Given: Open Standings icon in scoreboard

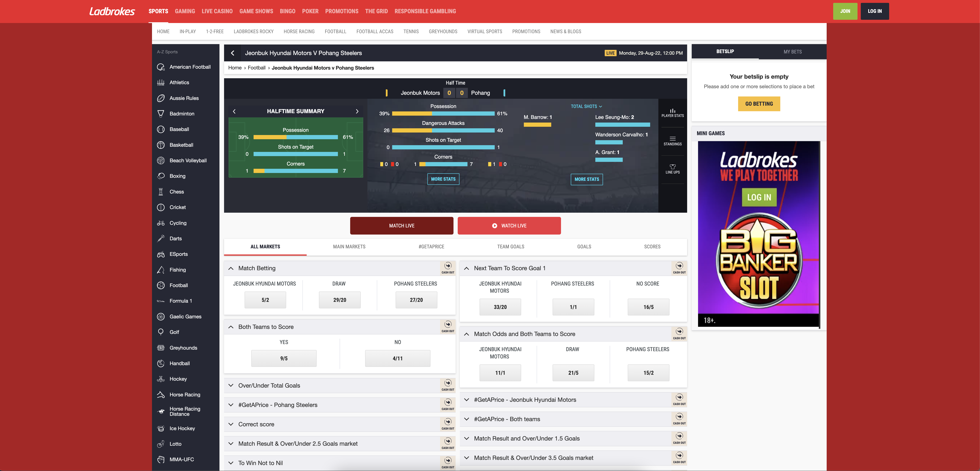Looking at the screenshot, I should 672,139.
